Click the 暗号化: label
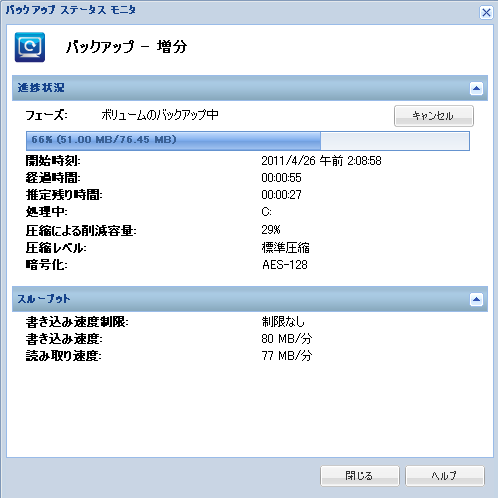The width and height of the screenshot is (498, 498). click(x=46, y=265)
